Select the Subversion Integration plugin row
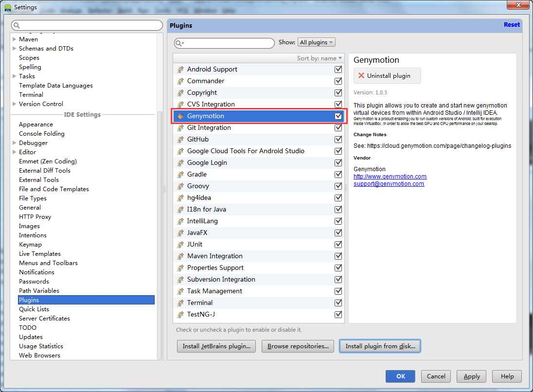 point(259,280)
